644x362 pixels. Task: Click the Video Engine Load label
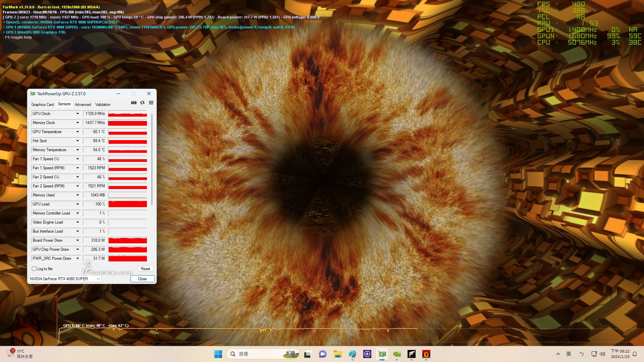(48, 222)
